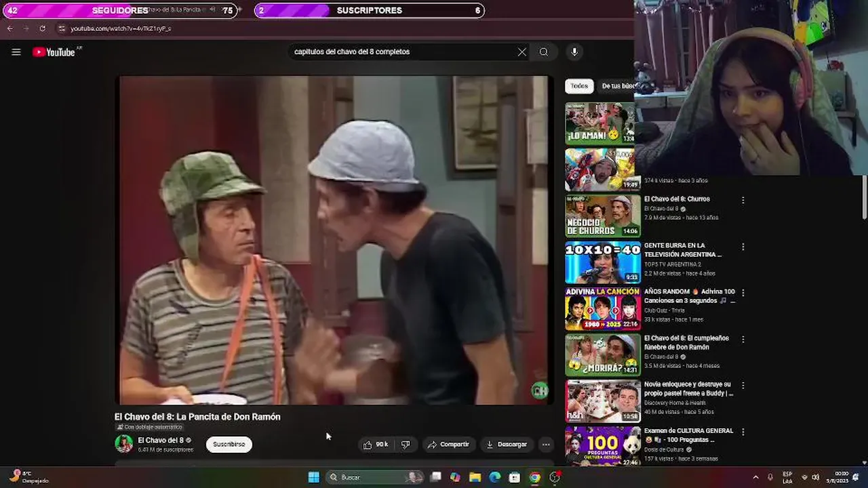This screenshot has width=868, height=488.
Task: Open Microsoft Edge from the taskbar
Action: [495, 477]
